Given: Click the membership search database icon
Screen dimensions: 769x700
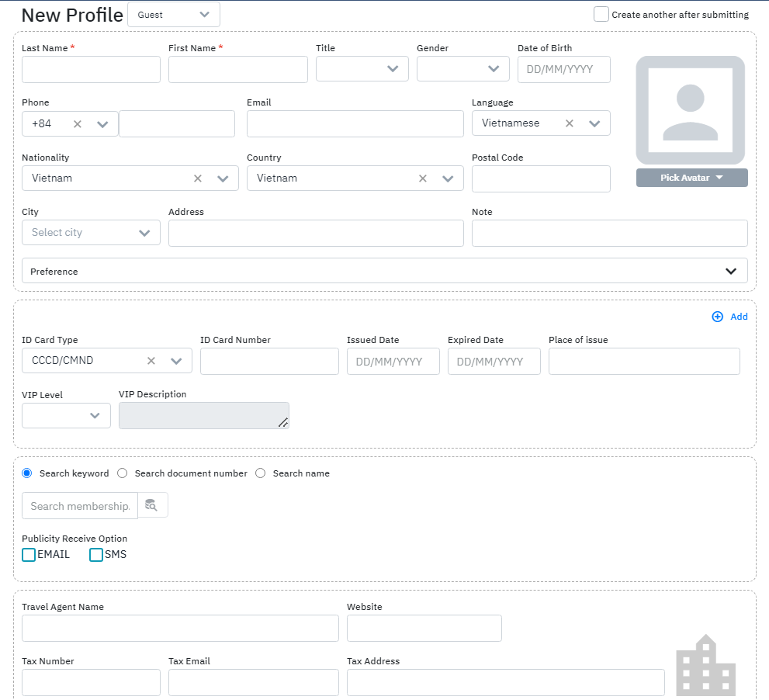Looking at the screenshot, I should click(152, 505).
